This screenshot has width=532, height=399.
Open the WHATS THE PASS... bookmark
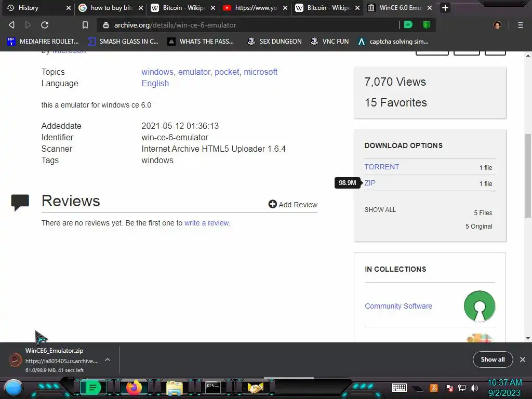pos(201,42)
